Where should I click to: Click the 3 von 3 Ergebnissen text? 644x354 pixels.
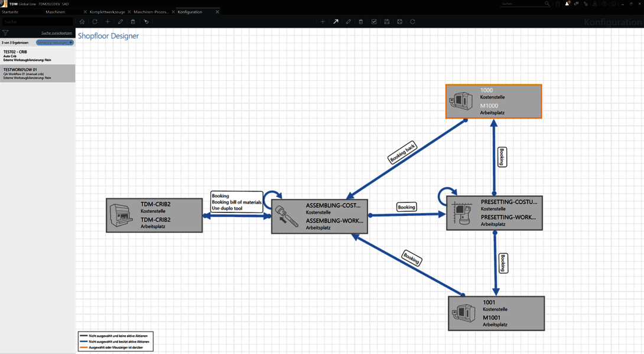pos(15,42)
